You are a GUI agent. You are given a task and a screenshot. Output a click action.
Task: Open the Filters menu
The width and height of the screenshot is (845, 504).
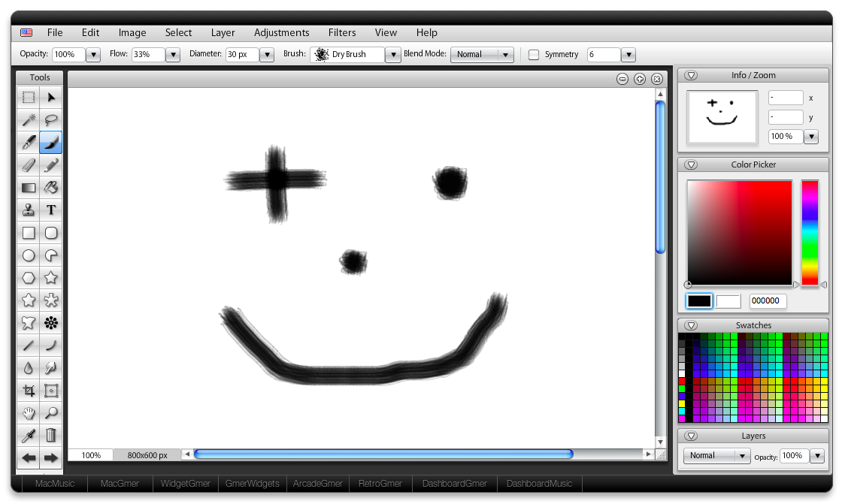coord(342,32)
